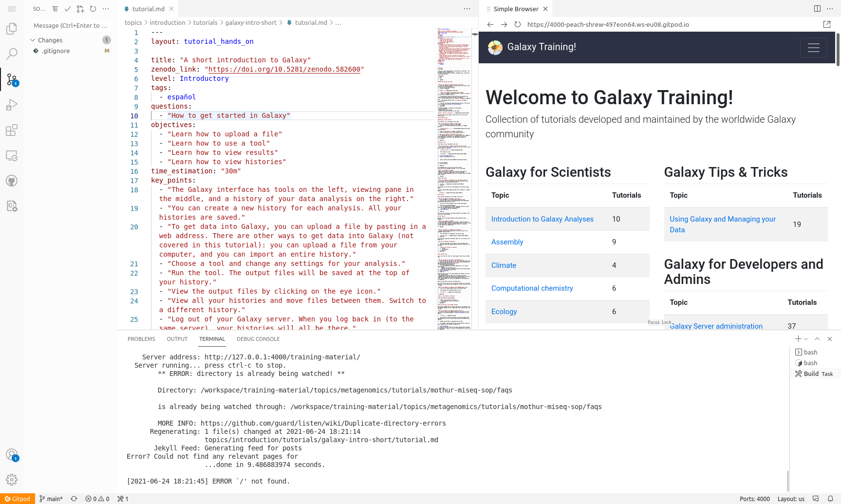This screenshot has width=841, height=504.
Task: Open editor more actions for tutorial.md
Action: tap(467, 9)
